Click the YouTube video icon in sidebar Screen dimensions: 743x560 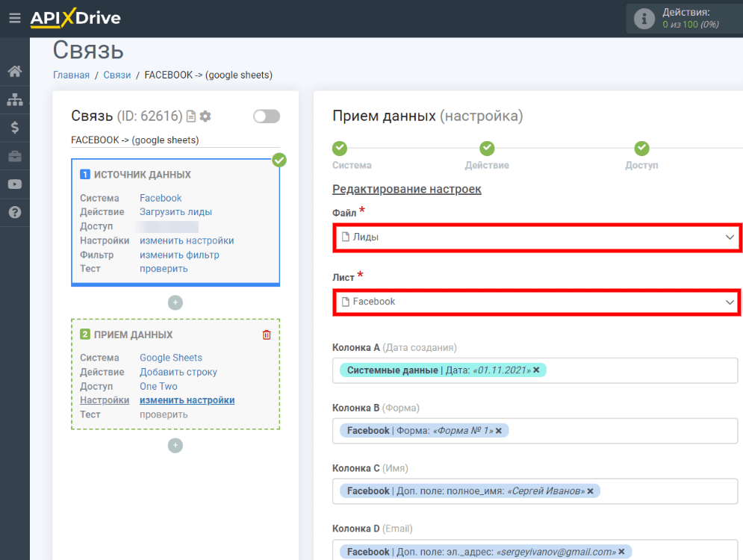pos(15,184)
